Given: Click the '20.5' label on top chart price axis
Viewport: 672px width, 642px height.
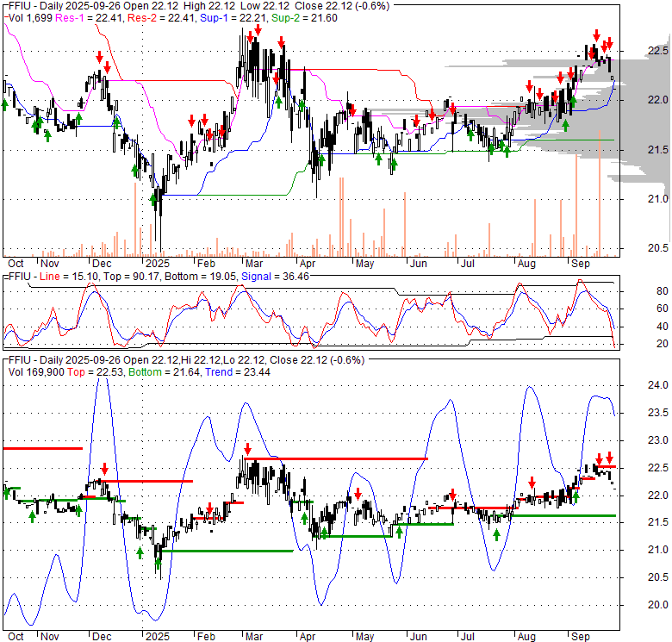Looking at the screenshot, I should click(658, 248).
